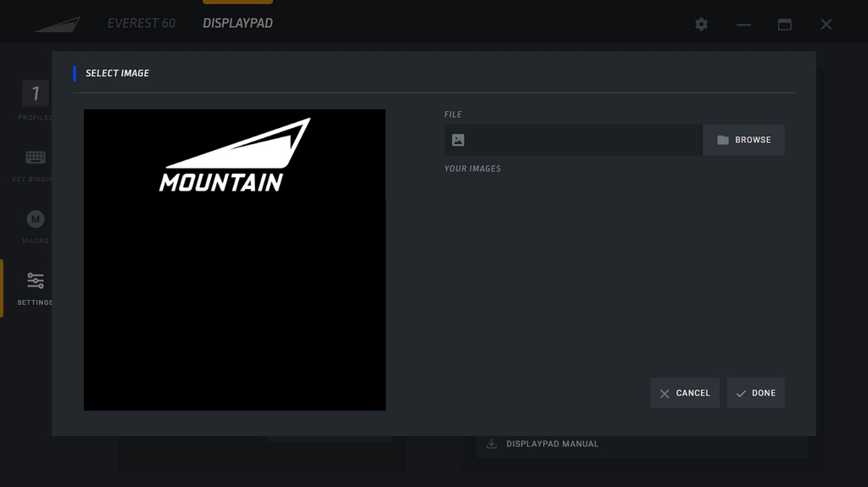The height and width of the screenshot is (487, 868).
Task: Switch to the DisplayPad tab
Action: [x=237, y=23]
